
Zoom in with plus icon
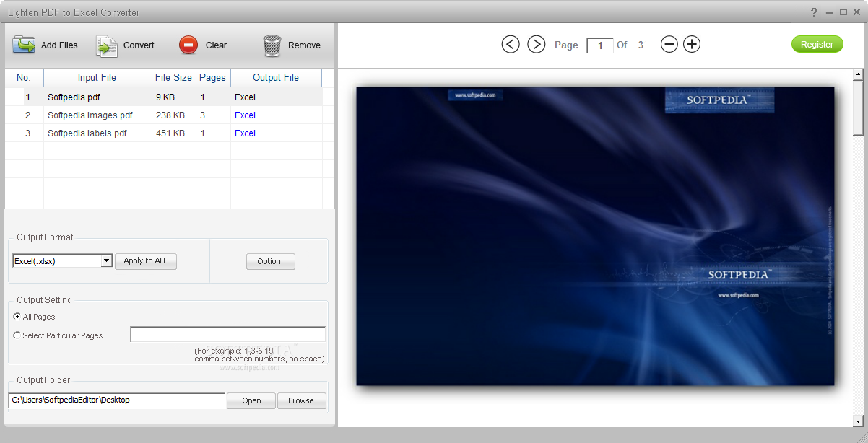(x=692, y=45)
